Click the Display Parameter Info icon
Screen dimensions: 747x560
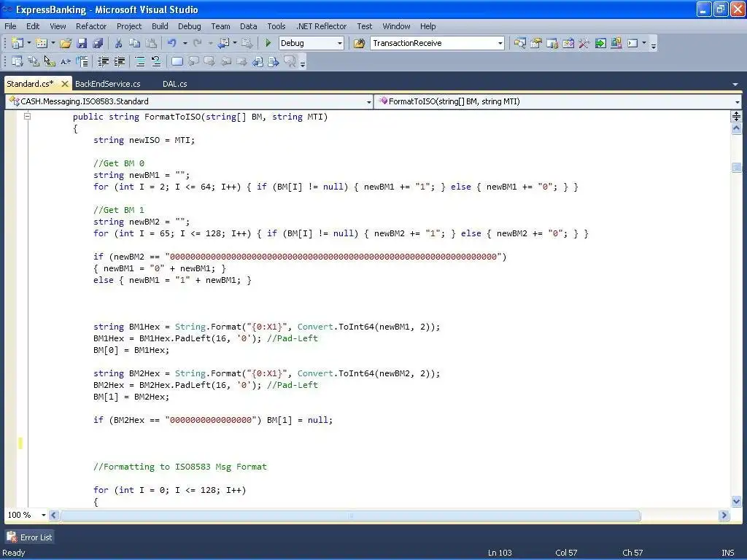[x=34, y=61]
